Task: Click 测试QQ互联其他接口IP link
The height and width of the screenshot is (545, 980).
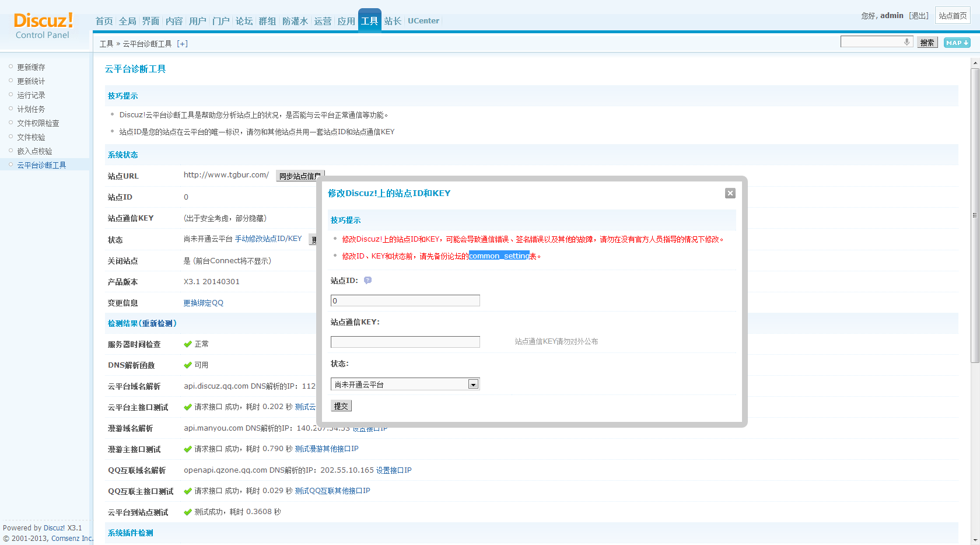Action: pos(332,491)
